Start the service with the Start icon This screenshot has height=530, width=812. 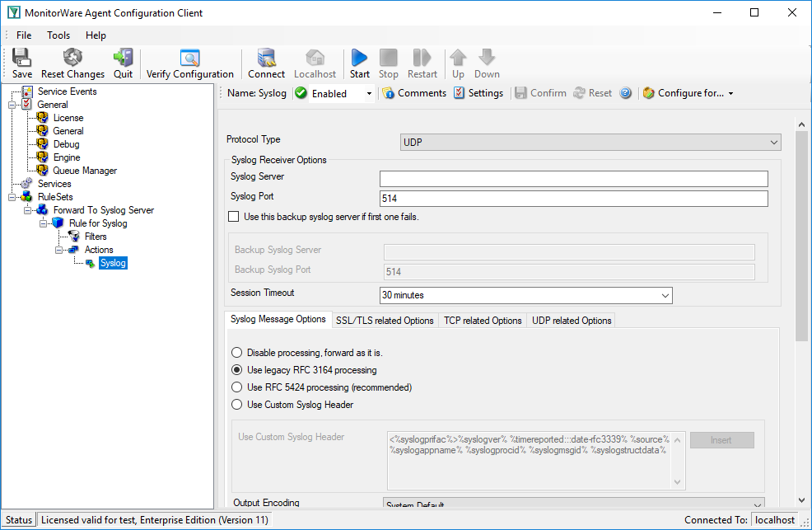(x=359, y=63)
